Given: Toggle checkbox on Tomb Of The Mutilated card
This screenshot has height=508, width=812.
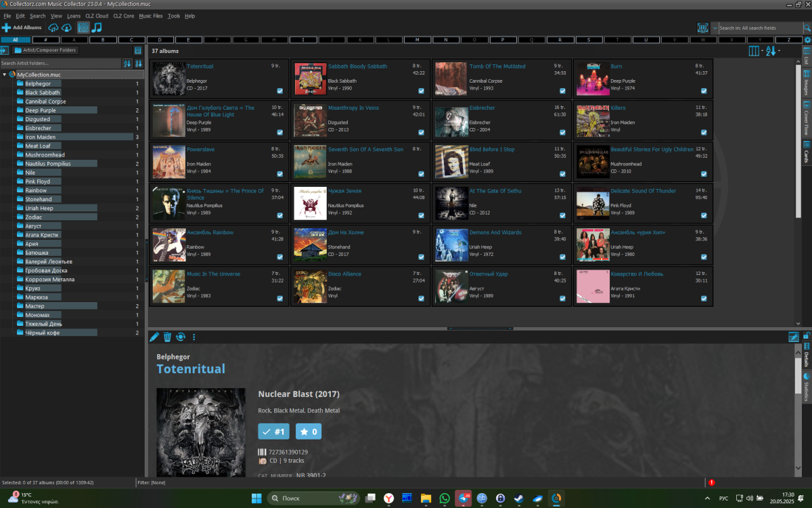Looking at the screenshot, I should click(562, 91).
